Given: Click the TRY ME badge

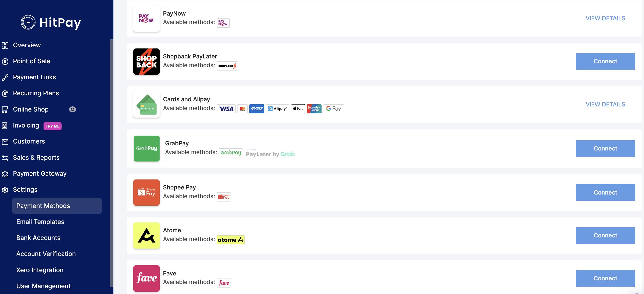Looking at the screenshot, I should point(53,126).
